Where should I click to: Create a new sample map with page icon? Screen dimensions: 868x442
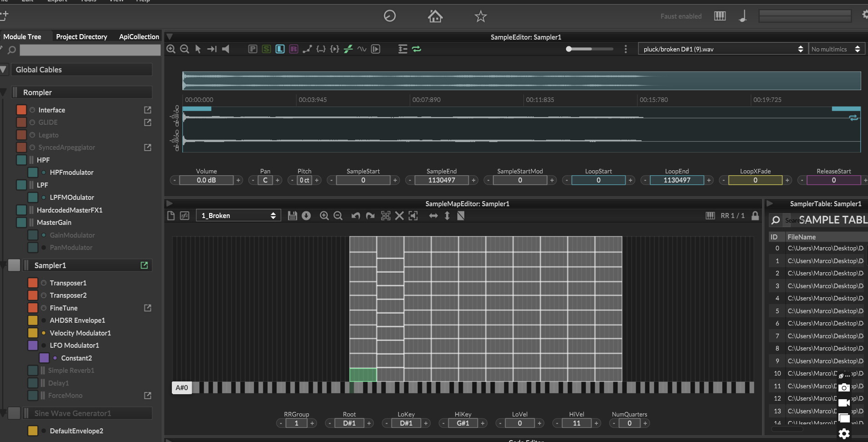tap(171, 215)
